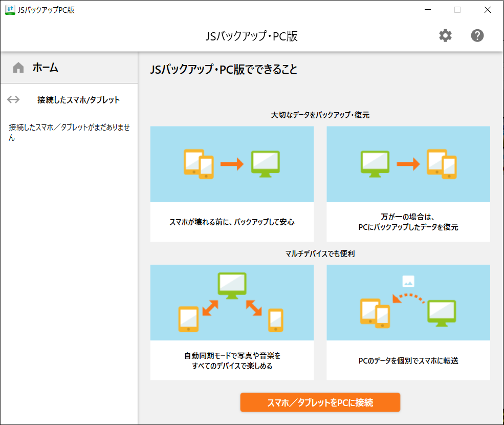
Task: Click the green monitor icon in backup card
Action: [x=265, y=164]
